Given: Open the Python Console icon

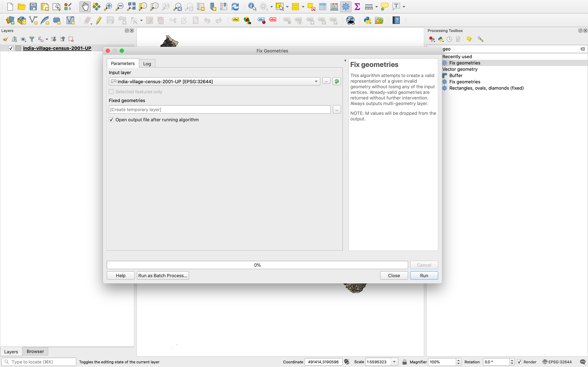Looking at the screenshot, I should click(x=367, y=20).
